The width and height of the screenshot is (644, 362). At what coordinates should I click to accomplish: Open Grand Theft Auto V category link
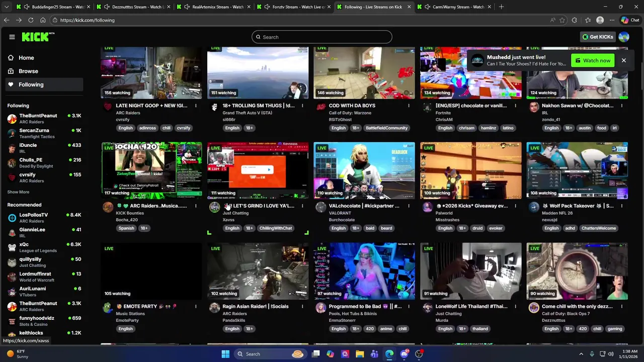click(x=247, y=113)
